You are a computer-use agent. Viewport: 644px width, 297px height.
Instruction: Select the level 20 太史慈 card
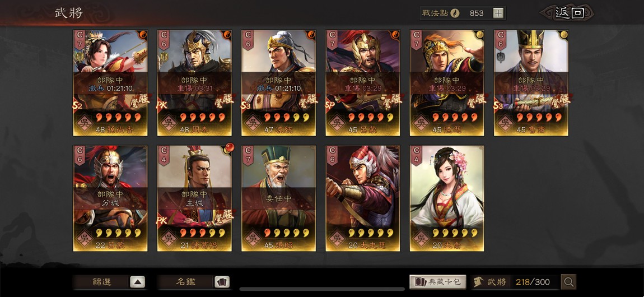[x=363, y=198]
